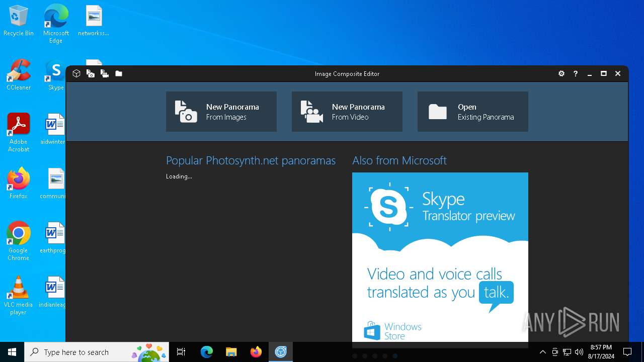This screenshot has height=362, width=644.
Task: Expand the hidden system tray icons chevron
Action: tap(542, 352)
